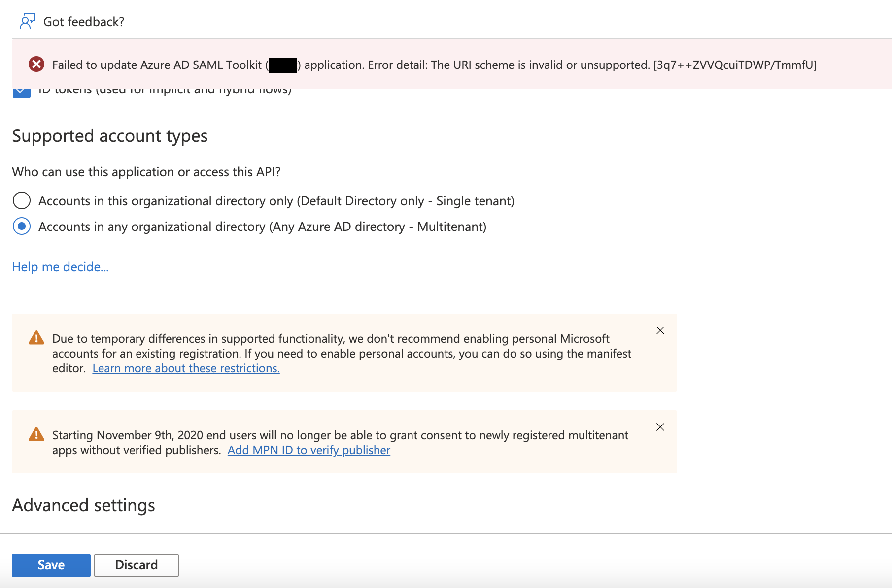The image size is (892, 588).
Task: Open Learn more about these restrictions link
Action: pos(186,368)
